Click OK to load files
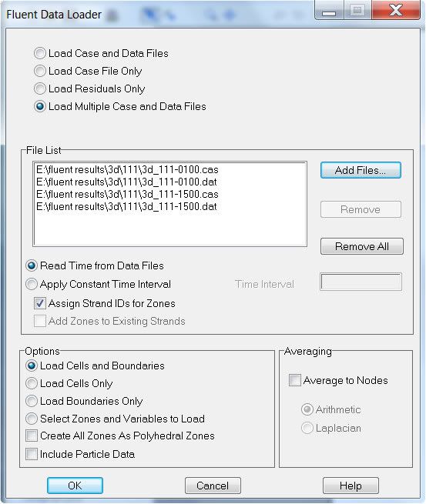The width and height of the screenshot is (426, 504). click(x=75, y=486)
